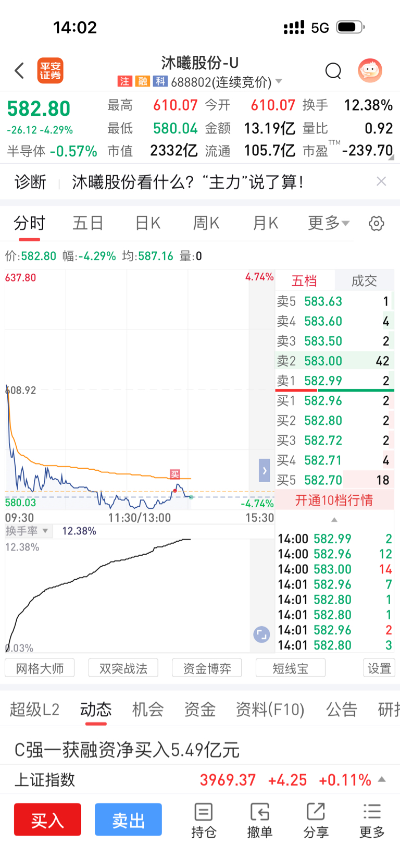
Task: Select the 五档 order book tab
Action: coord(304,281)
